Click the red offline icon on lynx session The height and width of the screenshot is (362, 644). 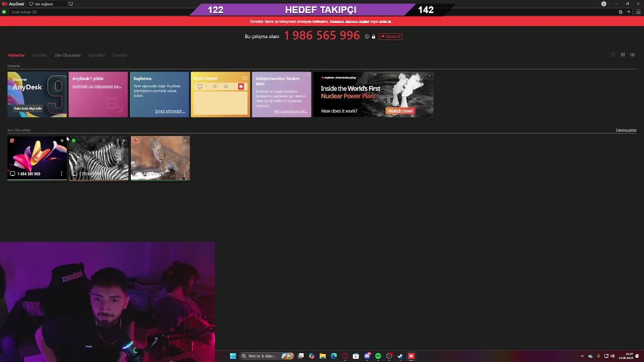pyautogui.click(x=135, y=141)
